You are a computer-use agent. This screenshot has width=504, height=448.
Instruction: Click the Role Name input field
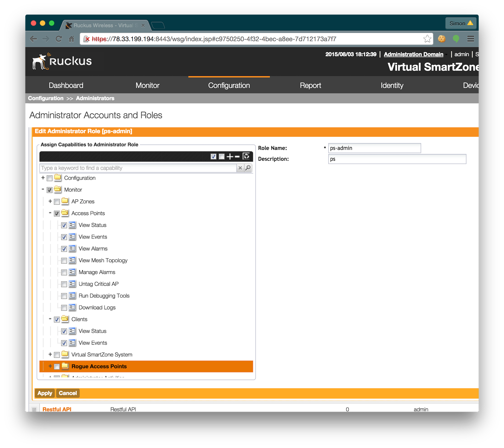click(375, 148)
